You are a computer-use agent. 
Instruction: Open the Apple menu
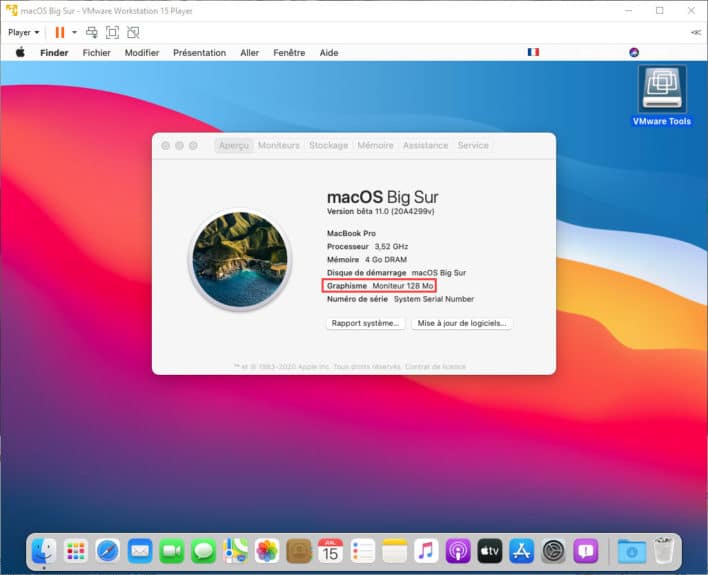point(20,52)
